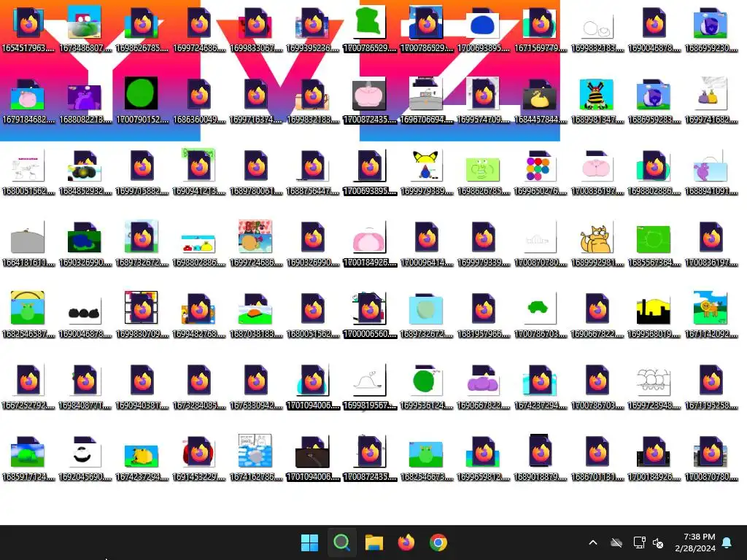Select the purple creature image 1688941091
The height and width of the screenshot is (560, 747).
(711, 172)
